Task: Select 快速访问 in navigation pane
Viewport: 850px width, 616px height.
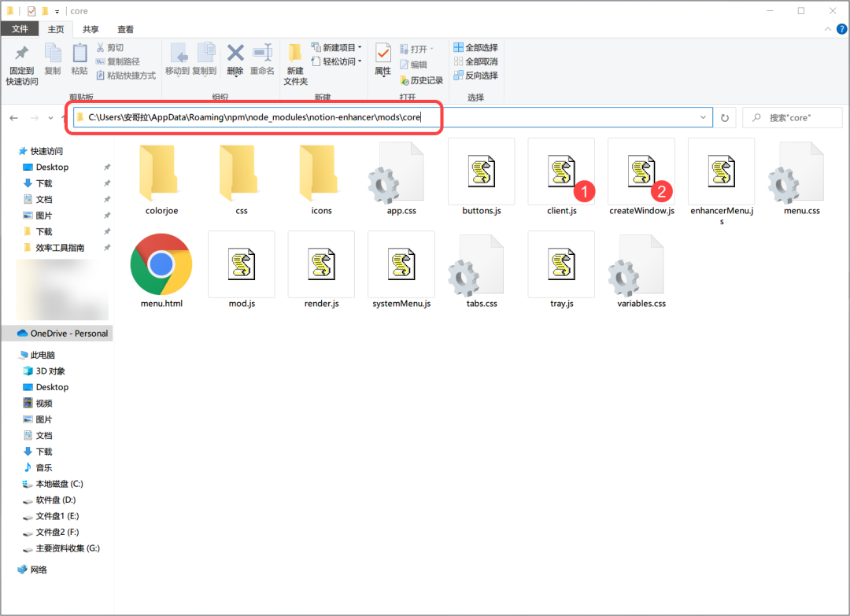Action: coord(41,151)
